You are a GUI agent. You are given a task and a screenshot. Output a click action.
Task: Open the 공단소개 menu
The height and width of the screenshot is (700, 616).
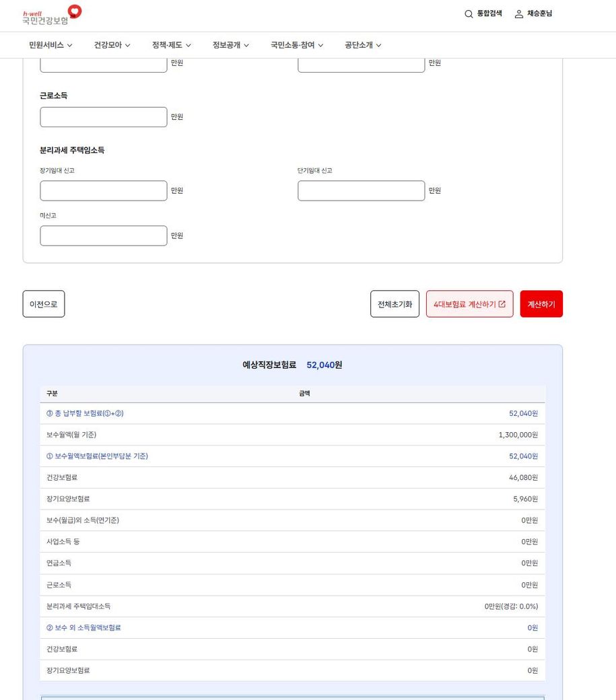[363, 45]
